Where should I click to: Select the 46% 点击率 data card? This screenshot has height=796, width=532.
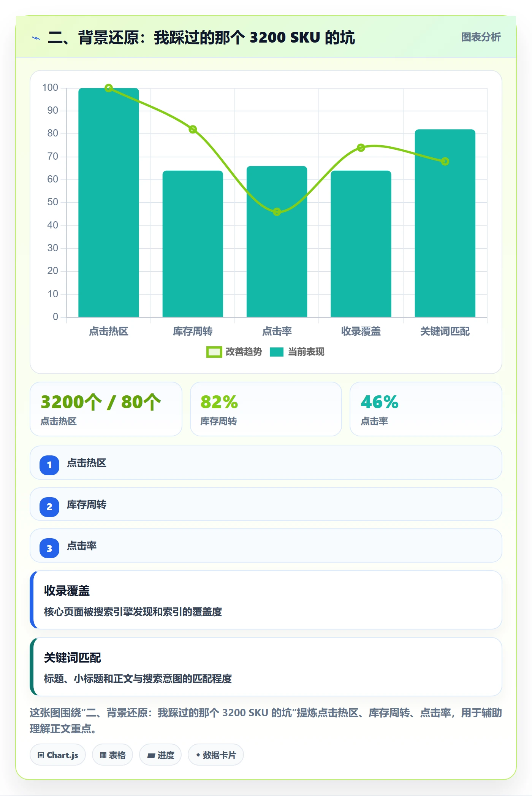tap(426, 409)
